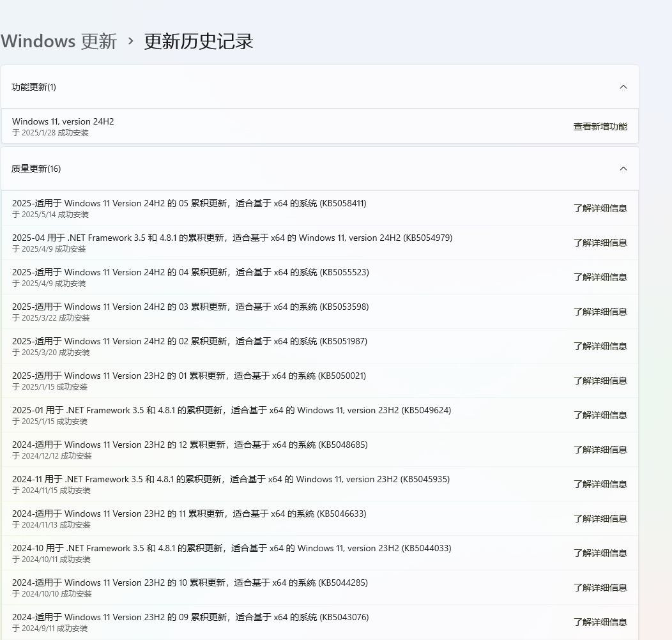This screenshot has height=640, width=672.
Task: Click the 于 2025/5/14 成功安装 date text
Action: coord(50,215)
